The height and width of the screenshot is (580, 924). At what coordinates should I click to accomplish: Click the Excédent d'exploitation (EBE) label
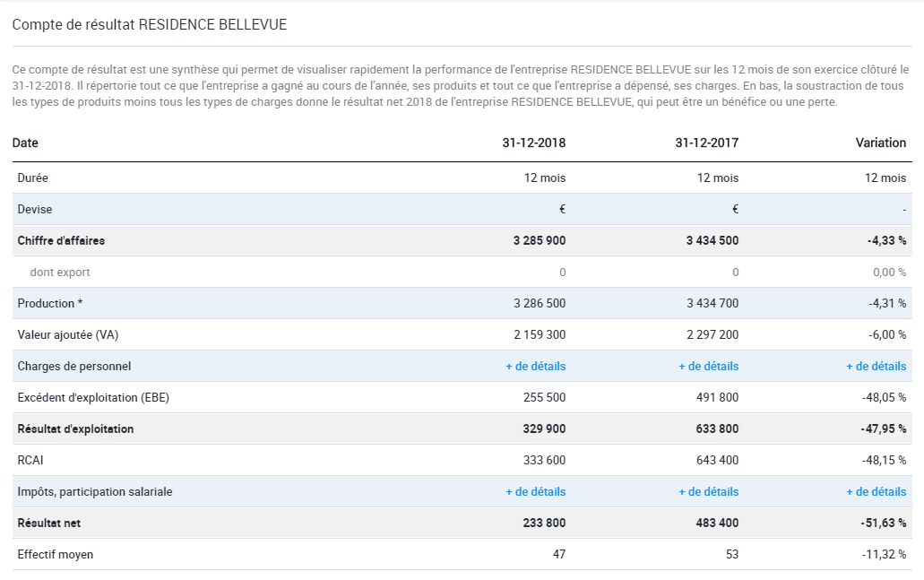point(93,397)
